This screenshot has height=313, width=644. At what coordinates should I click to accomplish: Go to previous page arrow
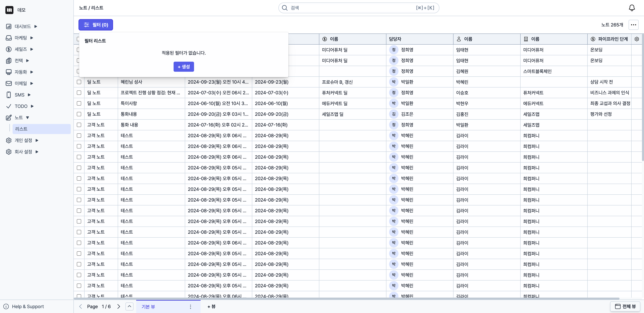pyautogui.click(x=81, y=306)
